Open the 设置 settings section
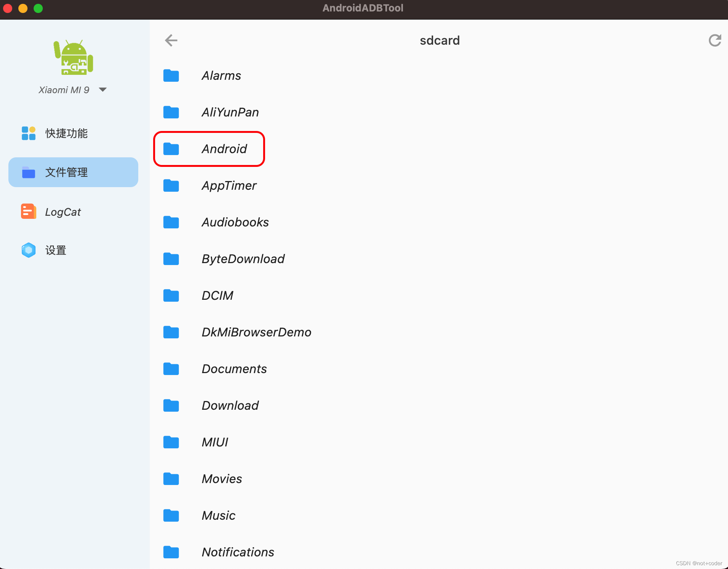Image resolution: width=728 pixels, height=569 pixels. 56,250
